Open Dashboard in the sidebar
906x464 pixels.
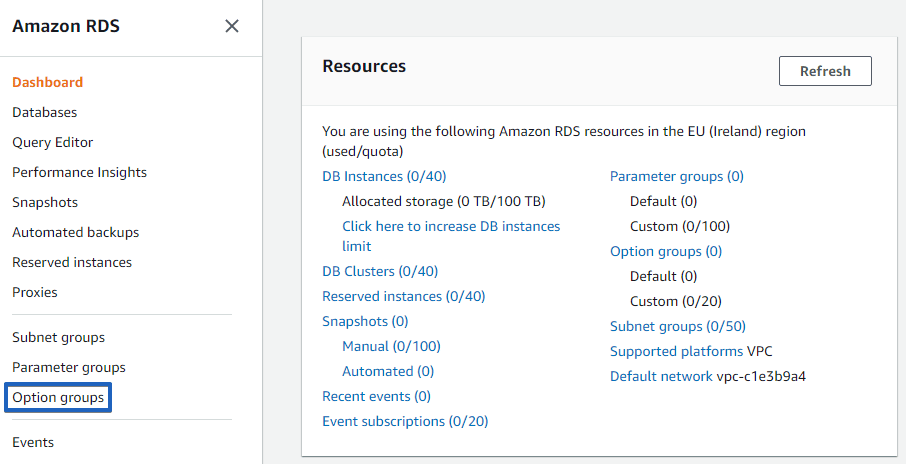point(47,82)
